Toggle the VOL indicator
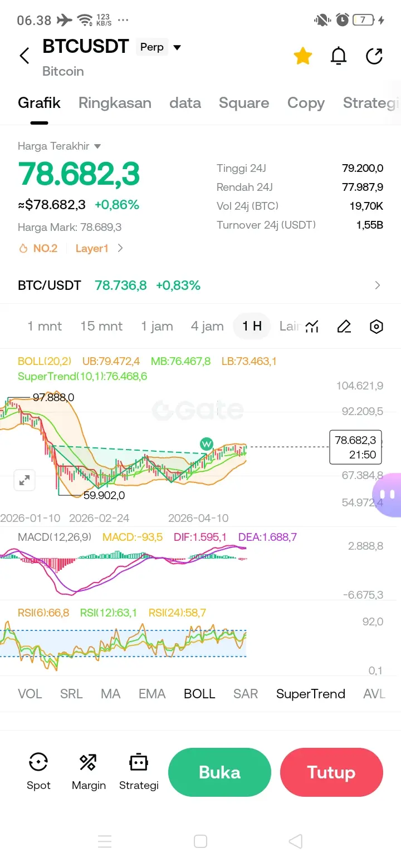 point(30,694)
